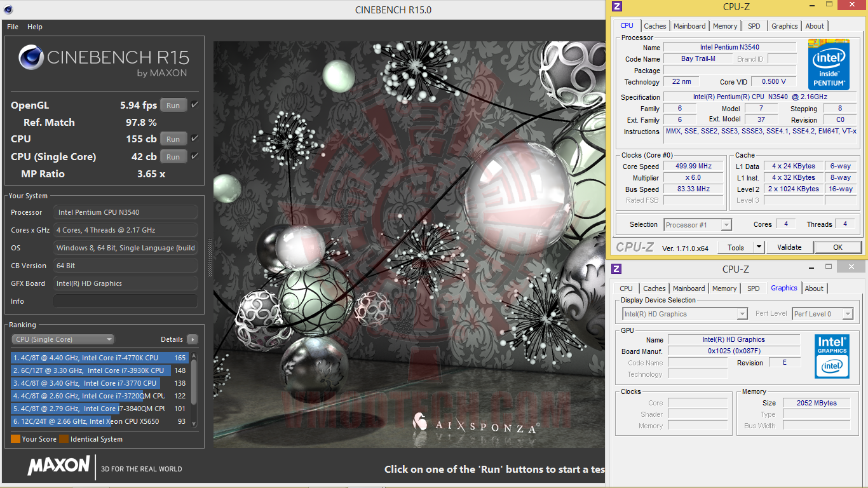Click the Core VID value 0.500 V
This screenshot has width=868, height=488.
click(773, 82)
